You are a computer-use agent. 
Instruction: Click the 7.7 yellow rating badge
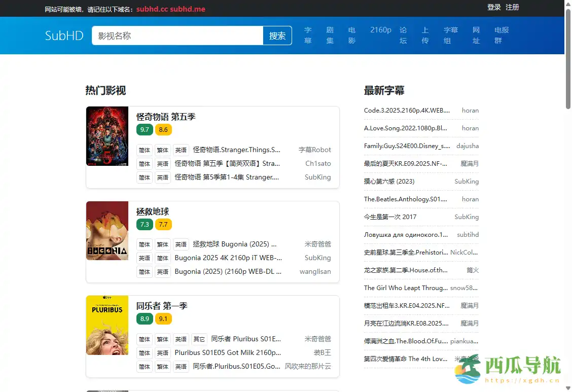coord(163,224)
